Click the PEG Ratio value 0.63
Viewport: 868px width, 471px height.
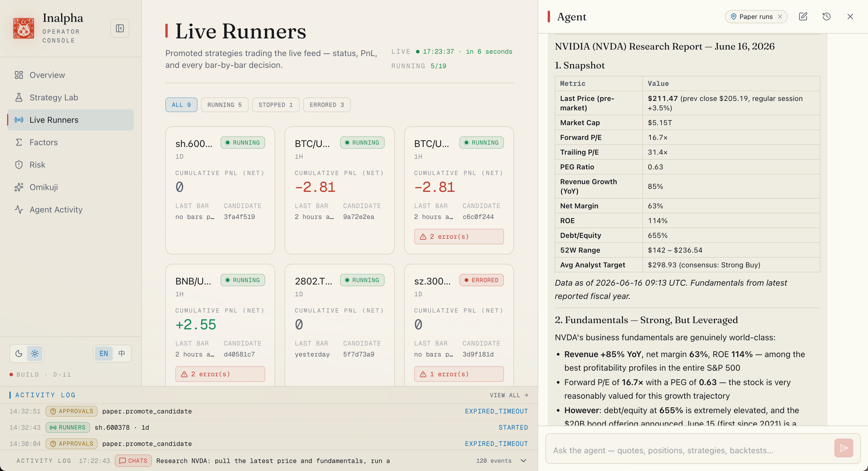[655, 167]
